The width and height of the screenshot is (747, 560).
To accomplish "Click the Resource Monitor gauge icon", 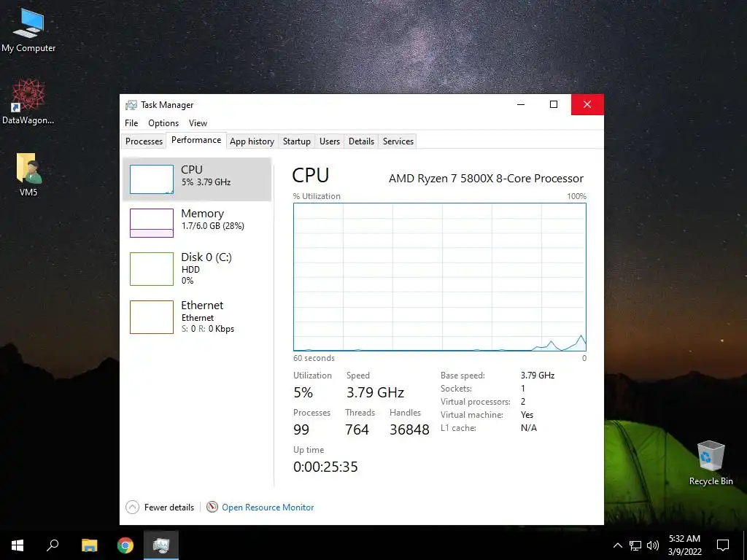I will (212, 507).
